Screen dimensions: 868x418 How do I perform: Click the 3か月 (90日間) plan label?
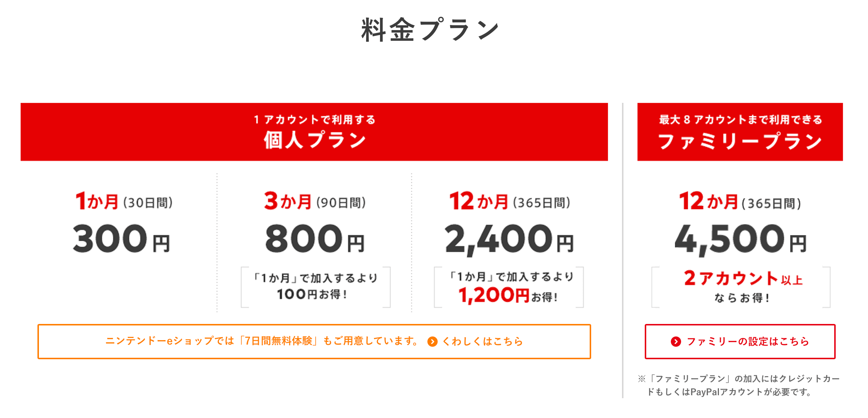pyautogui.click(x=315, y=202)
